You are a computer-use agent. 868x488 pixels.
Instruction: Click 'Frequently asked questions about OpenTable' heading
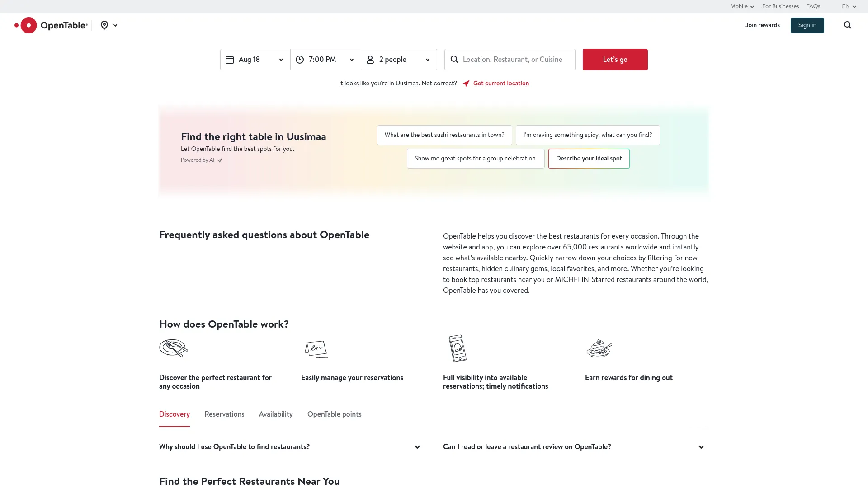pos(264,235)
